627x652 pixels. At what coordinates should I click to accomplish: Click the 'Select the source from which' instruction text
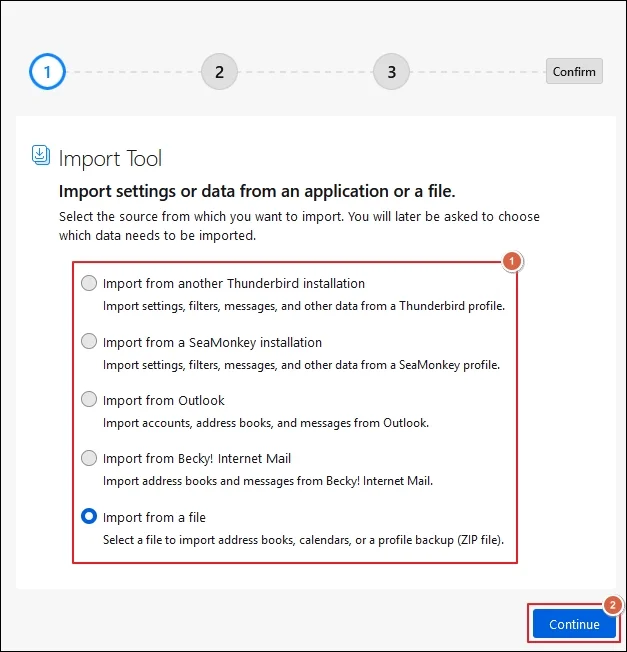click(x=299, y=226)
